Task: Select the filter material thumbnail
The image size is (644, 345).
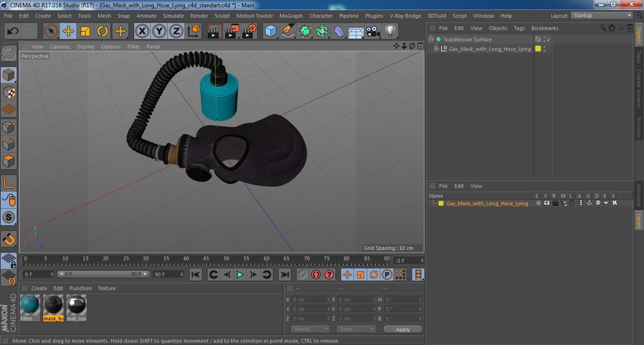Action: (30, 308)
